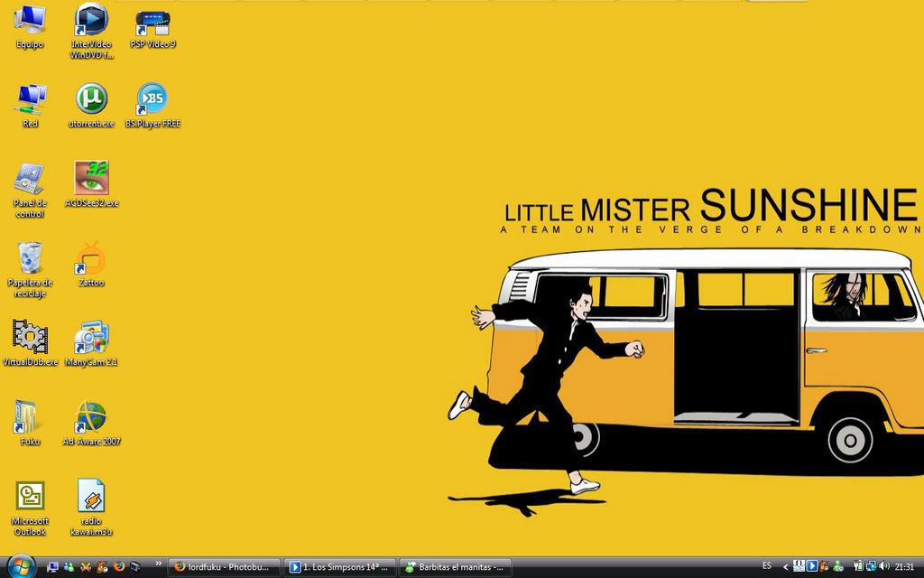924x578 pixels.
Task: Click the Messenger tray icon
Action: pos(838,567)
